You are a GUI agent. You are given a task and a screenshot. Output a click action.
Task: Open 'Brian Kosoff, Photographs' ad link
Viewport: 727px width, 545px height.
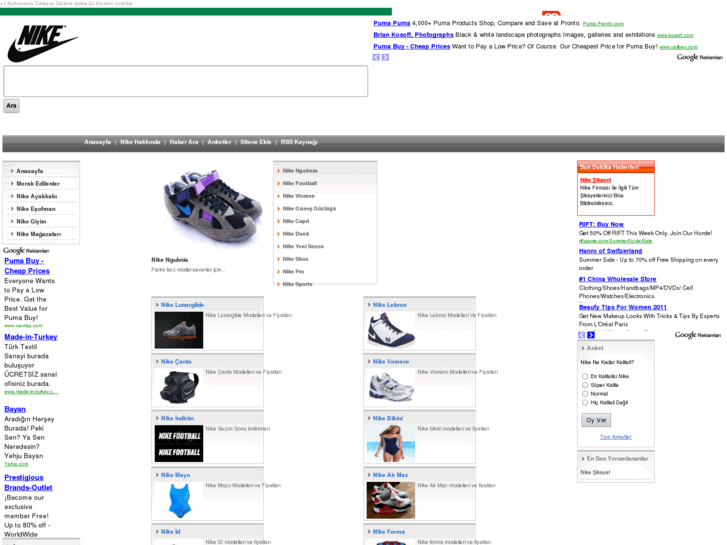tap(413, 35)
